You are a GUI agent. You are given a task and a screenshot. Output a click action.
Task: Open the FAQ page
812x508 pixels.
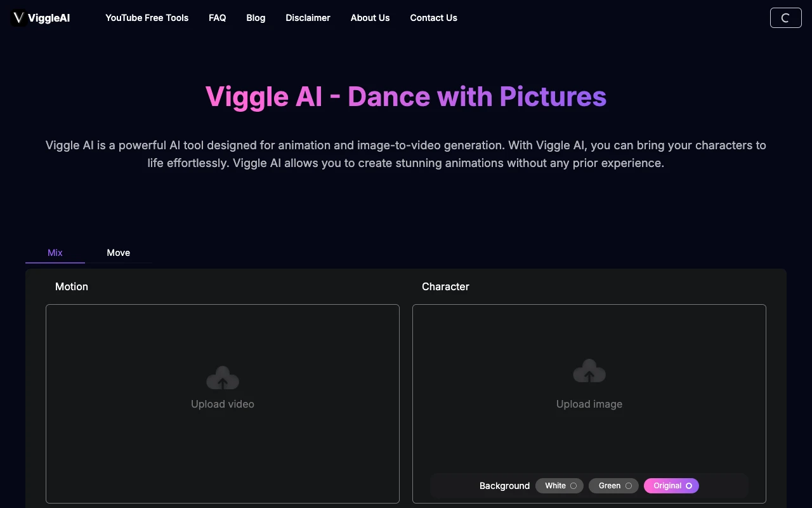(217, 18)
